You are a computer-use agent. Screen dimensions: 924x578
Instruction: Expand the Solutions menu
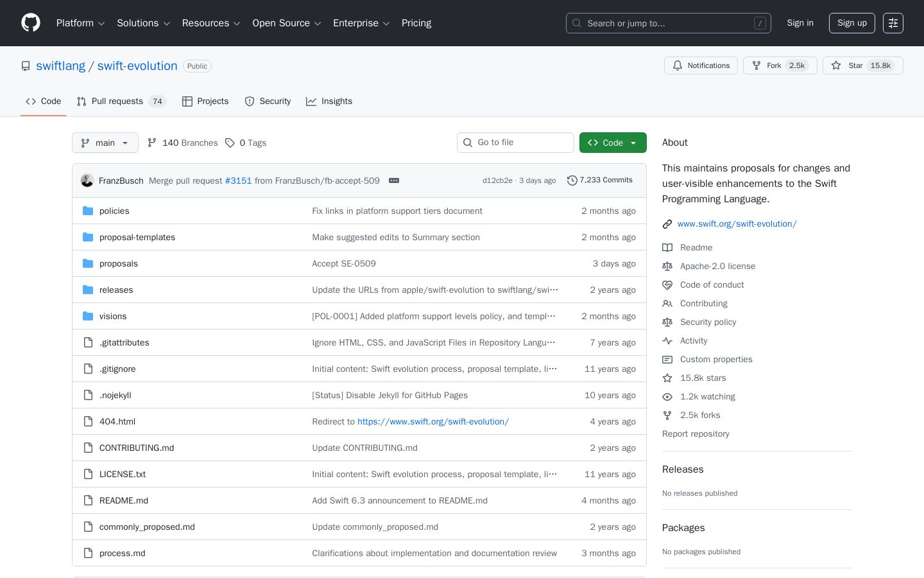coord(144,23)
